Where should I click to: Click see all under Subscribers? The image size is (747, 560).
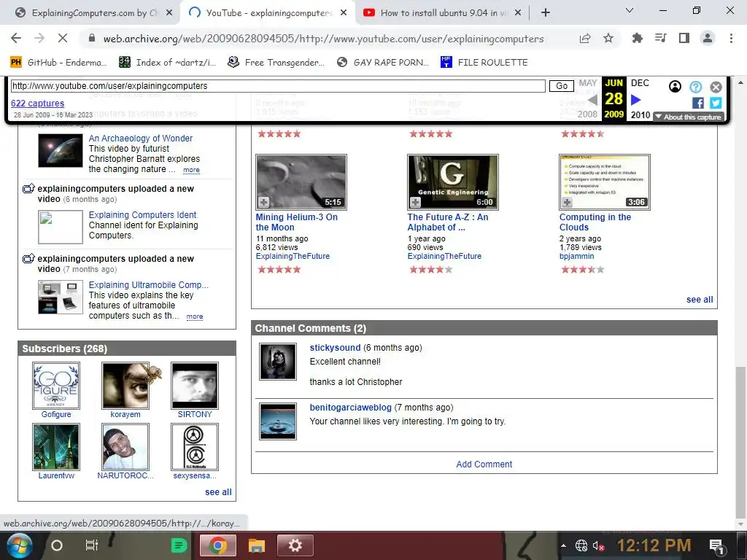click(218, 492)
